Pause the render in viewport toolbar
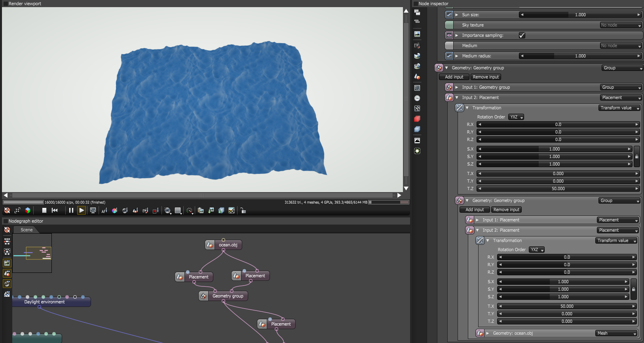Viewport: 644px width, 343px height. pyautogui.click(x=71, y=211)
